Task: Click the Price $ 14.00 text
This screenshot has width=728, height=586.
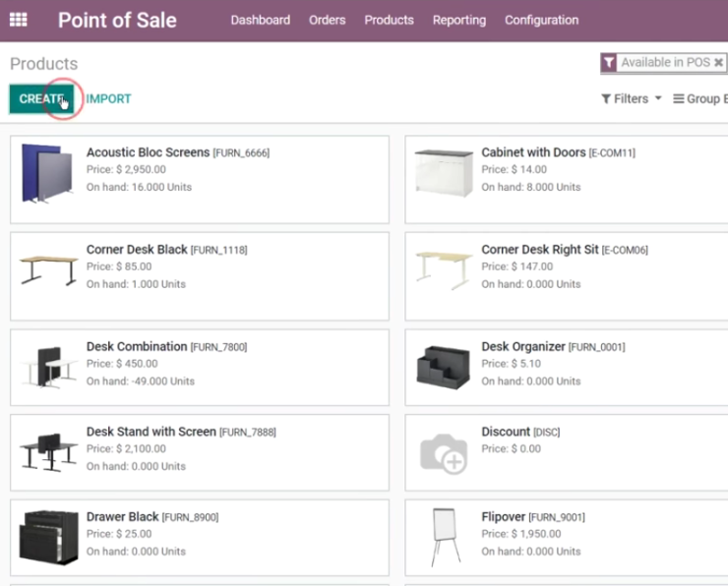Action: click(x=514, y=169)
